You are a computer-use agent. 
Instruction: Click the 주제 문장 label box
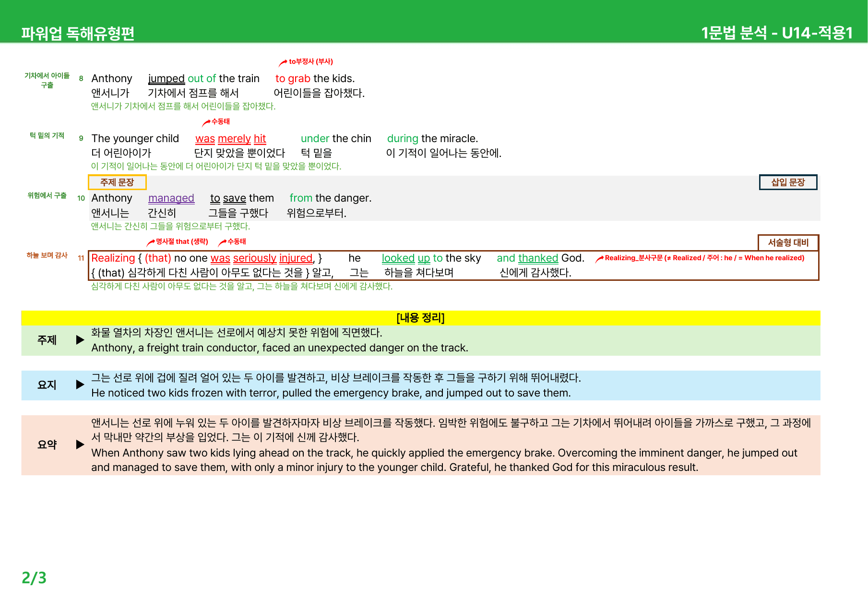click(117, 182)
